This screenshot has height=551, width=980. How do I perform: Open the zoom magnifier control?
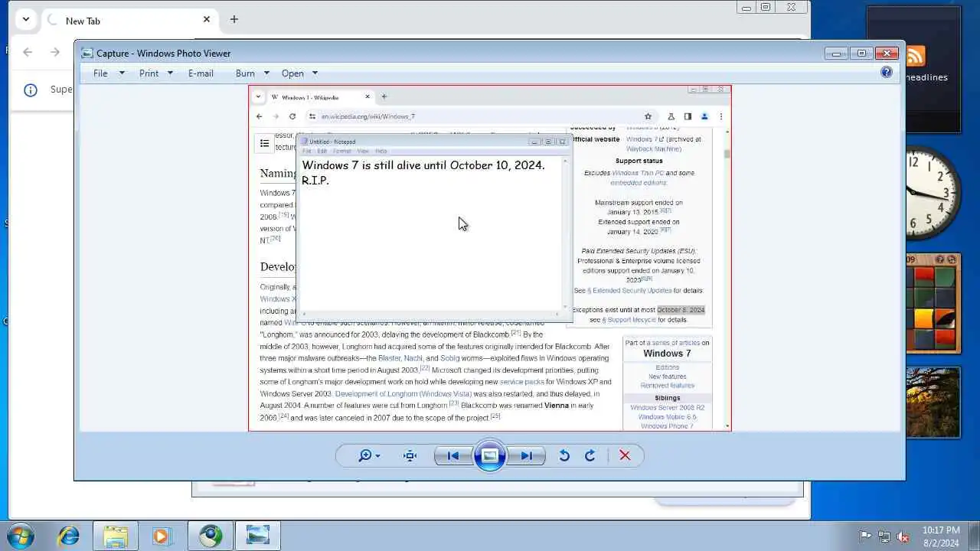click(x=369, y=455)
